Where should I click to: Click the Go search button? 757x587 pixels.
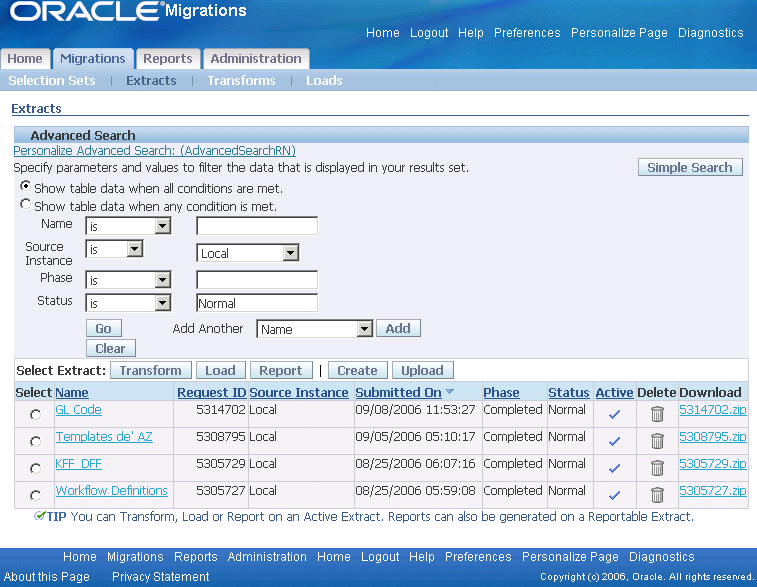[x=103, y=328]
